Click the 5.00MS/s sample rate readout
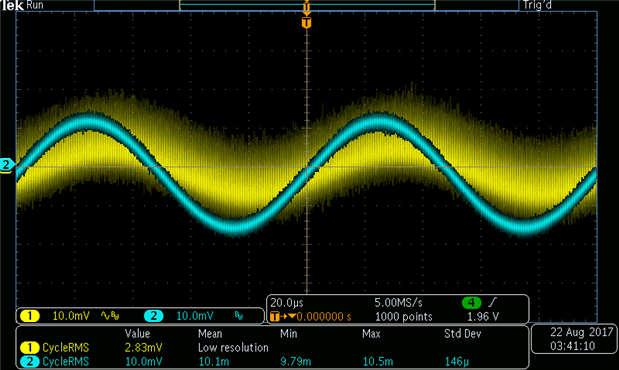Image resolution: width=619 pixels, height=370 pixels. click(398, 303)
